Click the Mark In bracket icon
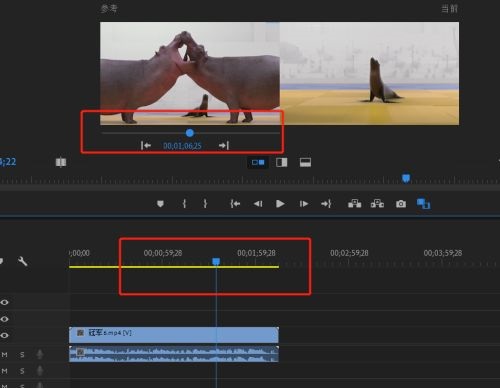This screenshot has width=500, height=388. [x=184, y=204]
